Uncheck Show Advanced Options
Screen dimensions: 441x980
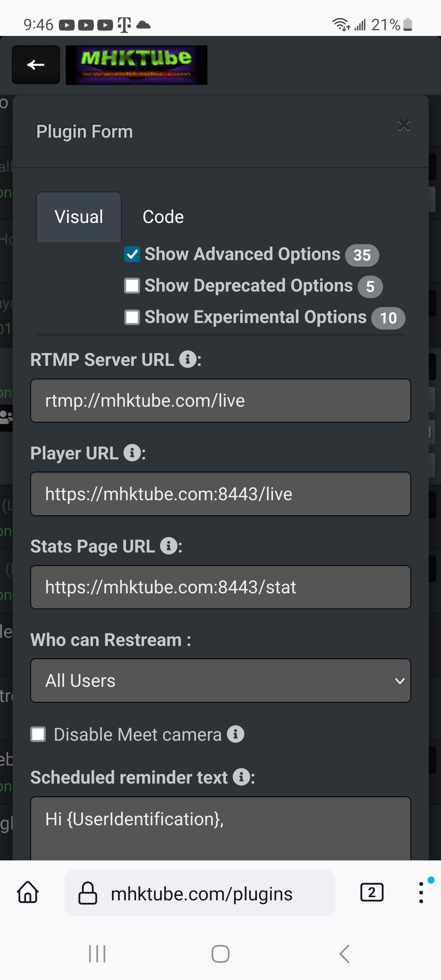click(131, 254)
